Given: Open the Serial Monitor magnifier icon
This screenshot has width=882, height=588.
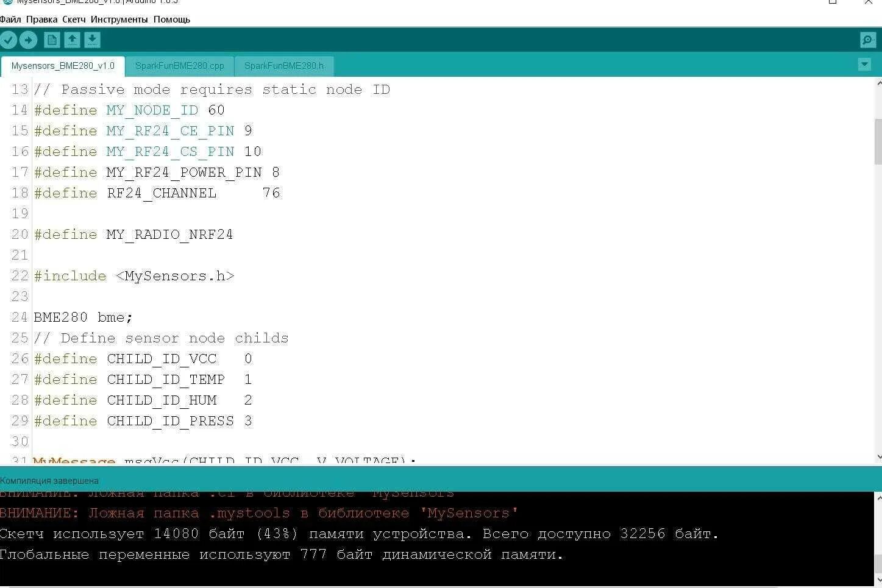Looking at the screenshot, I should point(868,40).
